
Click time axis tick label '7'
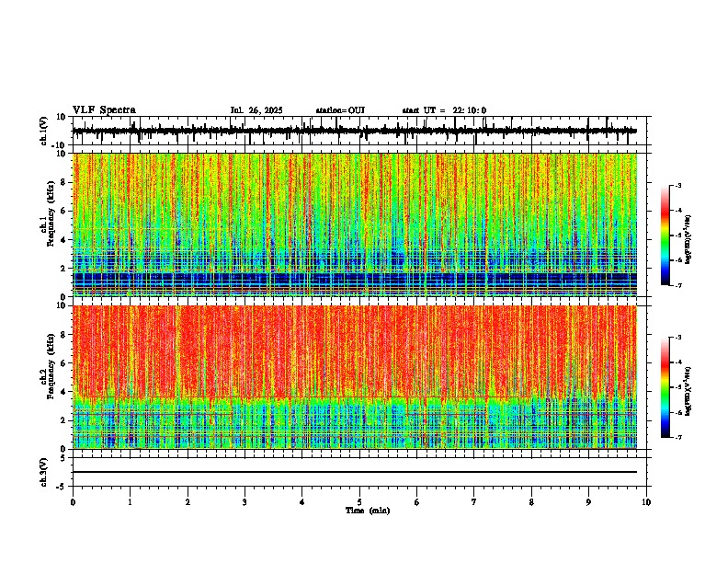point(474,502)
